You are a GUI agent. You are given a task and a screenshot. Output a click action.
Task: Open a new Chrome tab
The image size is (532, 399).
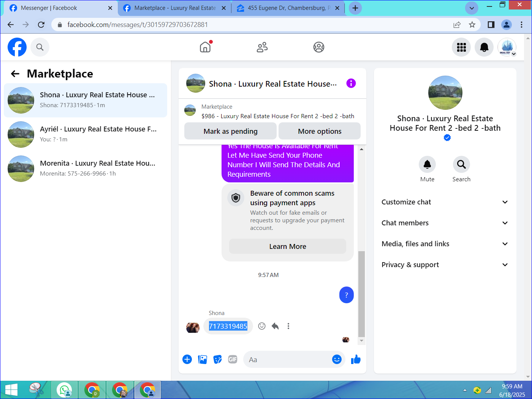(355, 8)
